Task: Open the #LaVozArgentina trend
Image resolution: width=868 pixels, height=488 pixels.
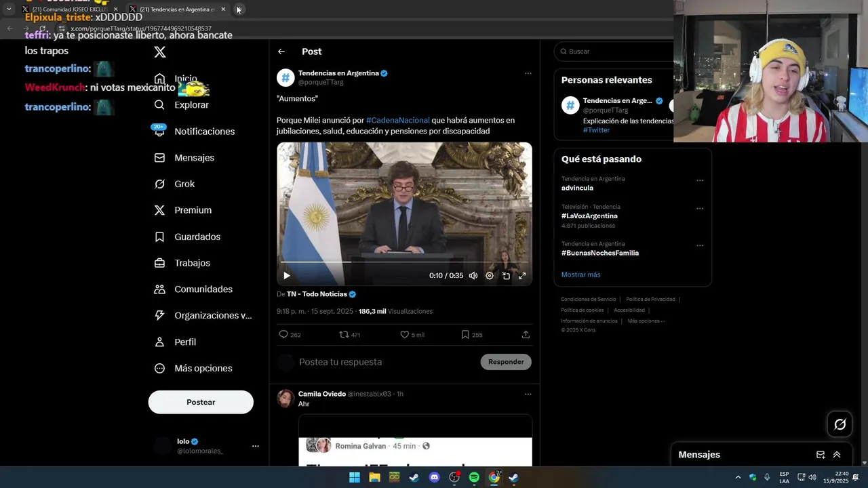Action: point(589,216)
